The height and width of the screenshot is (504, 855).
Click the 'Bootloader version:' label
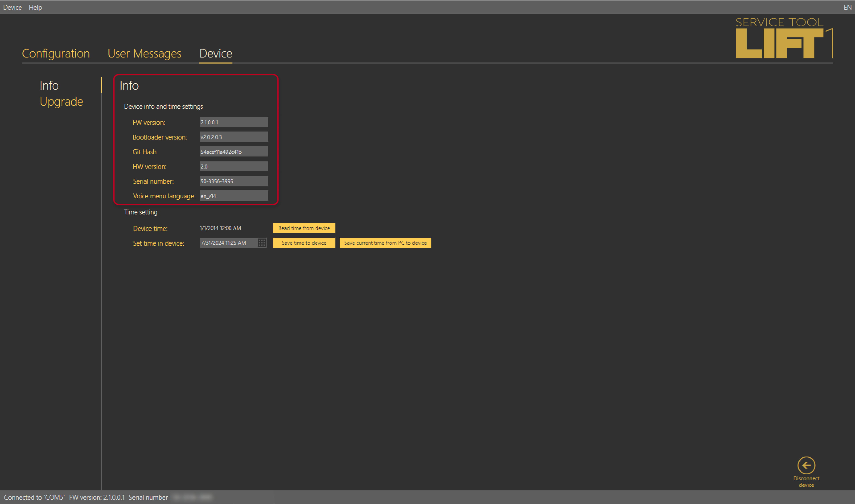[160, 137]
